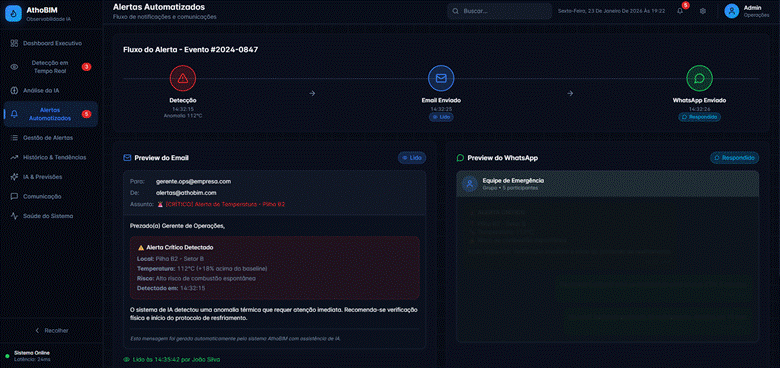This screenshot has width=780, height=368.
Task: Click the Lido badge under Email Enviado
Action: click(441, 117)
